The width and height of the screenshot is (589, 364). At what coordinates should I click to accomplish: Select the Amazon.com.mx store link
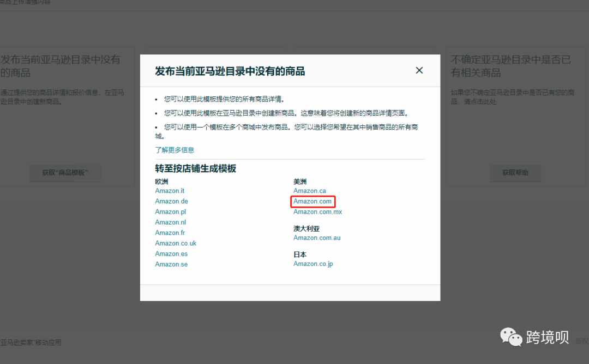(317, 211)
